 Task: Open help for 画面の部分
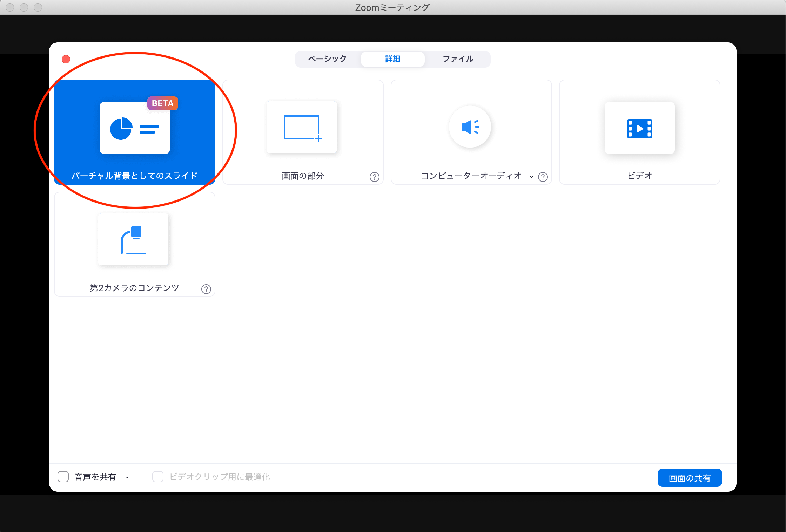click(374, 177)
